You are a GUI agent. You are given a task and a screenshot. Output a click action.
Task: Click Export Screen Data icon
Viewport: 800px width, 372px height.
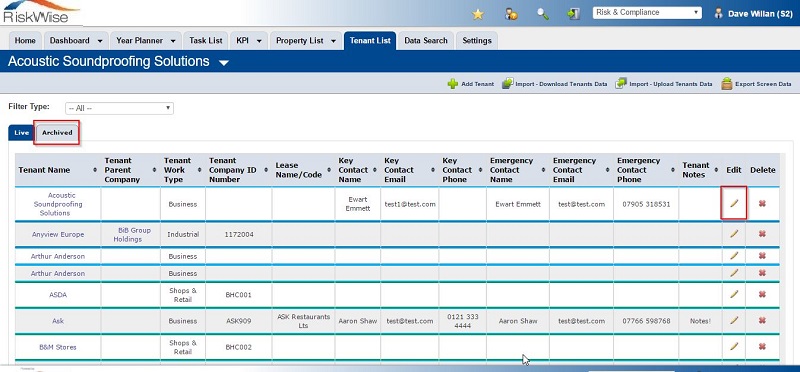(x=727, y=84)
